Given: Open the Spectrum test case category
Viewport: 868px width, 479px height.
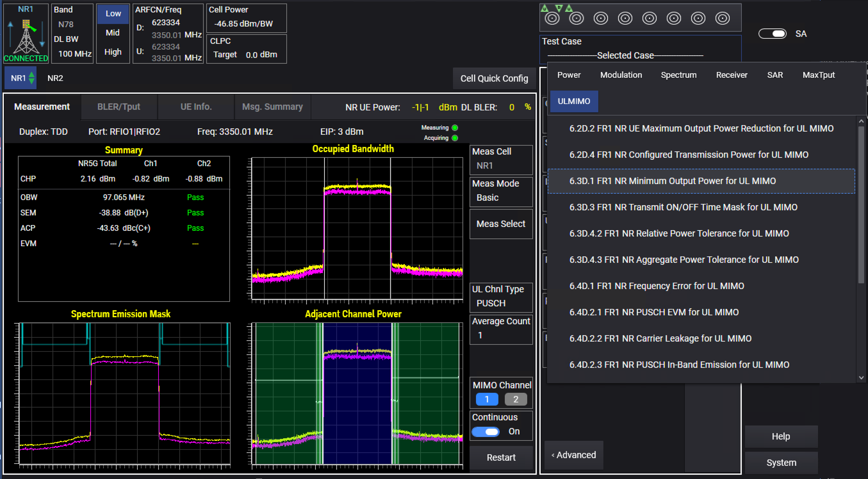Looking at the screenshot, I should pos(678,75).
